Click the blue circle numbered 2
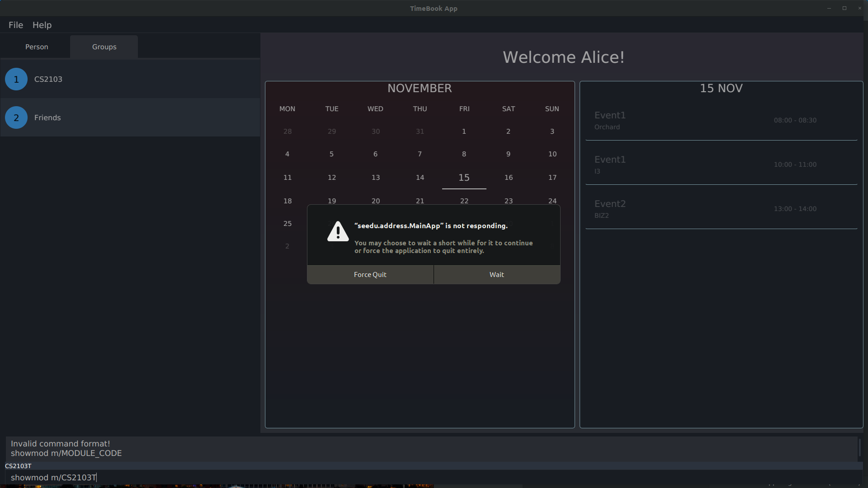 (x=16, y=117)
